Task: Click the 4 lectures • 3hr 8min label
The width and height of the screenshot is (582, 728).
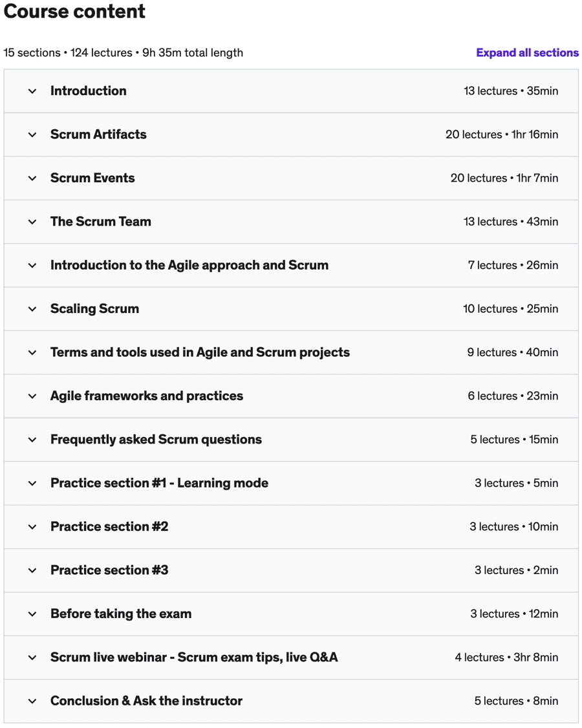Action: 506,658
